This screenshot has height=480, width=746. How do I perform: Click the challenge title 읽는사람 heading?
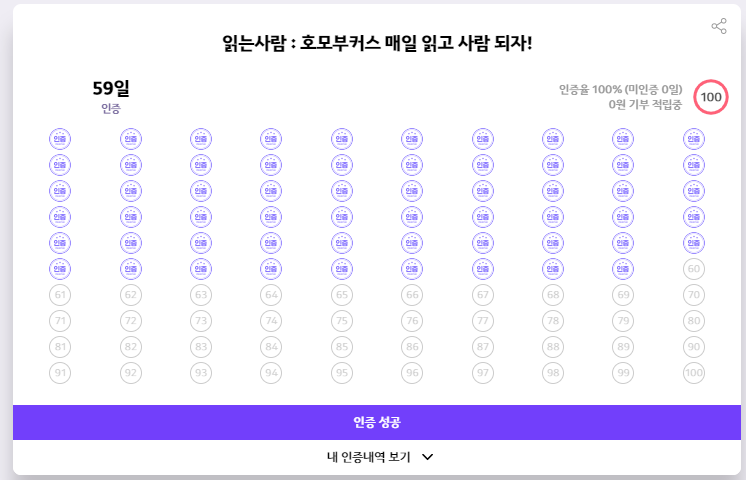coord(377,43)
